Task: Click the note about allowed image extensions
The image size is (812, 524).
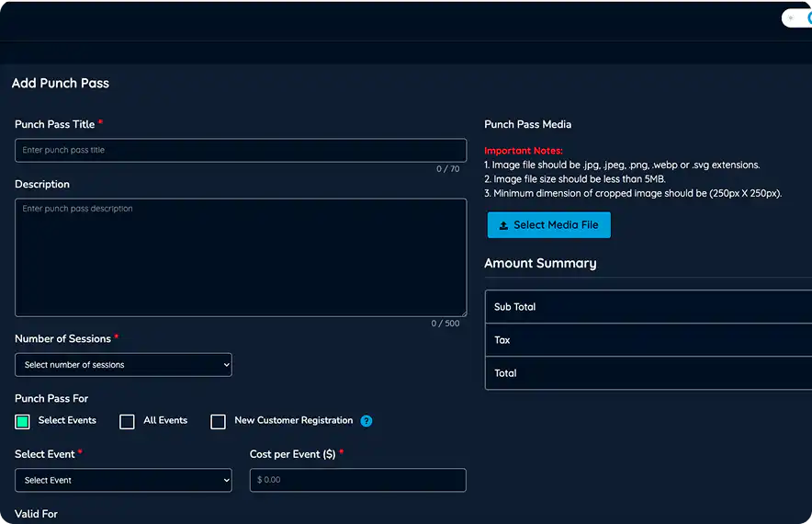Action: [622, 165]
